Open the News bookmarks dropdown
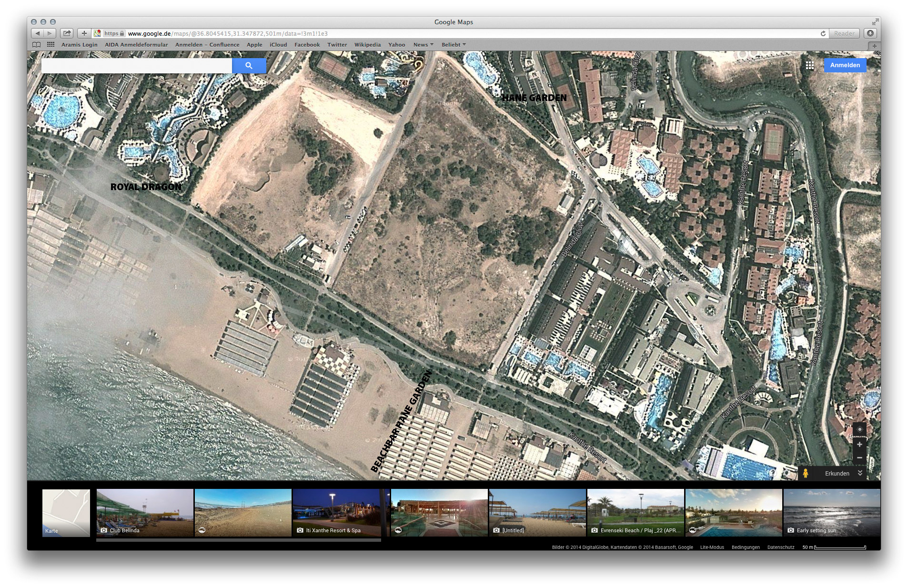This screenshot has height=588, width=908. click(x=423, y=45)
